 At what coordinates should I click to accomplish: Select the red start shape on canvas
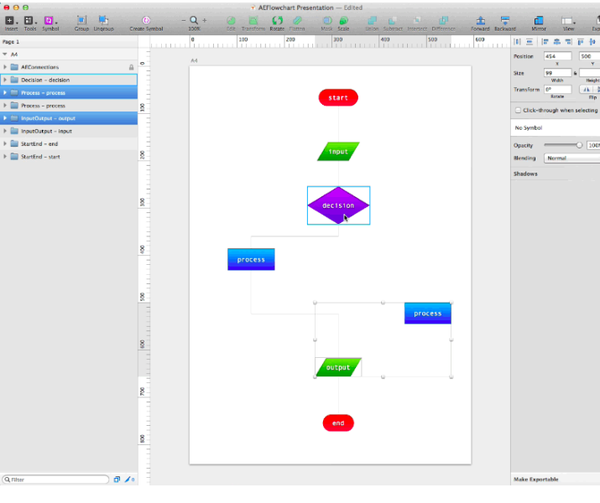338,98
